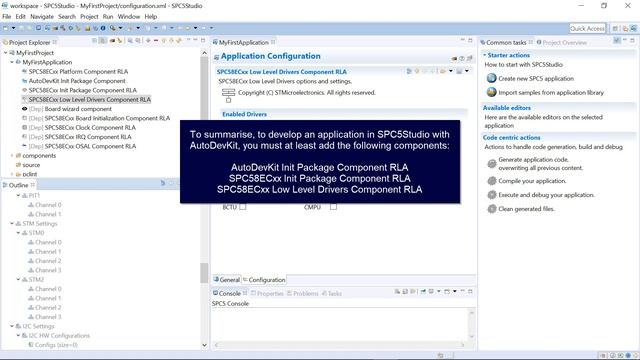Click Open Console icon in Console toolbar
The height and width of the screenshot is (360, 640).
(x=447, y=291)
